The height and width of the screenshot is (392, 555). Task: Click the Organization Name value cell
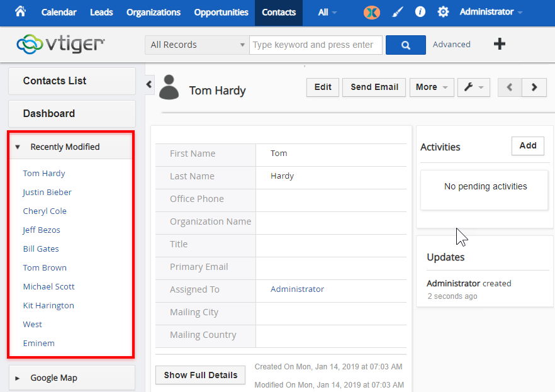point(331,223)
